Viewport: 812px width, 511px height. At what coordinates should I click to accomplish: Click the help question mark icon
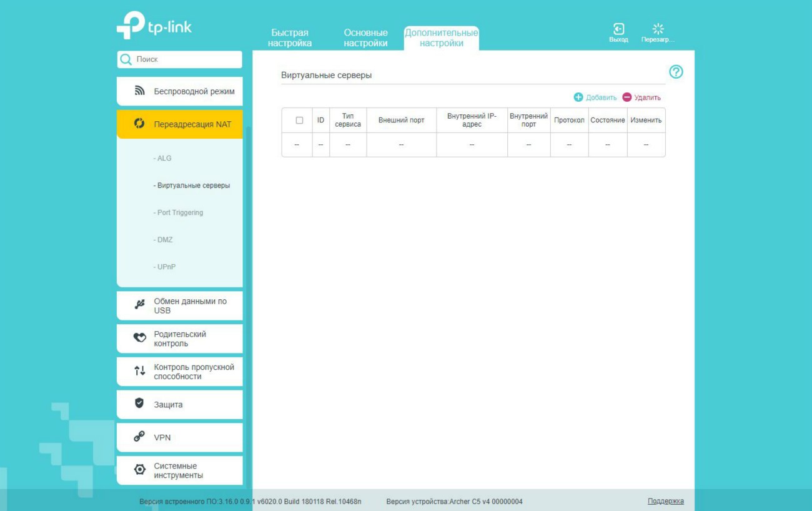tap(676, 72)
